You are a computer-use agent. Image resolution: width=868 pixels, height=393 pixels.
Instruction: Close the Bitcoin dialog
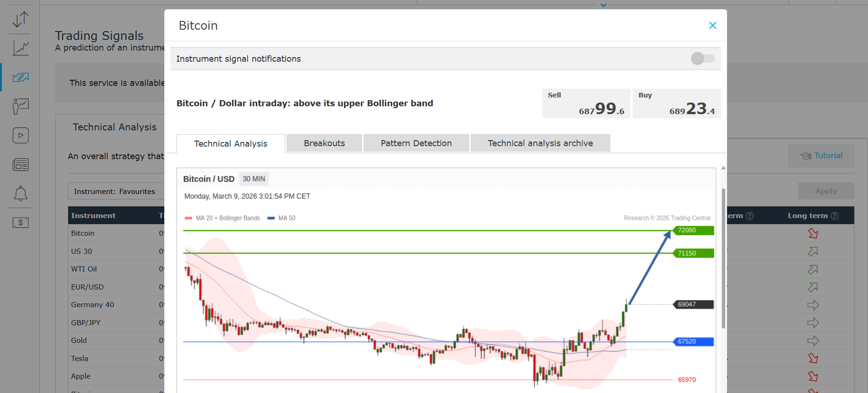point(713,26)
